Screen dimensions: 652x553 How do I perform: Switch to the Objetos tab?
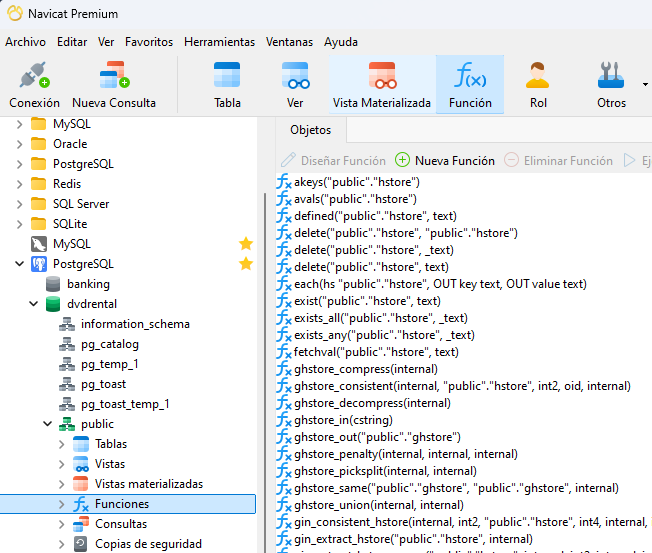point(311,130)
